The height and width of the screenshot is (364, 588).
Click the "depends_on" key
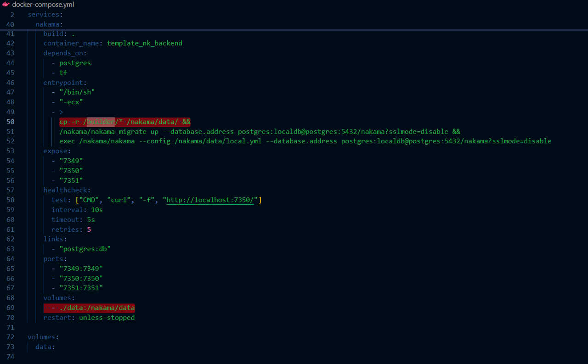[63, 53]
